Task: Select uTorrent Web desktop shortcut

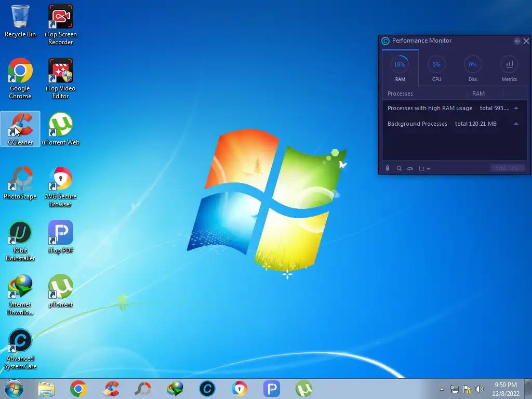Action: pos(60,129)
